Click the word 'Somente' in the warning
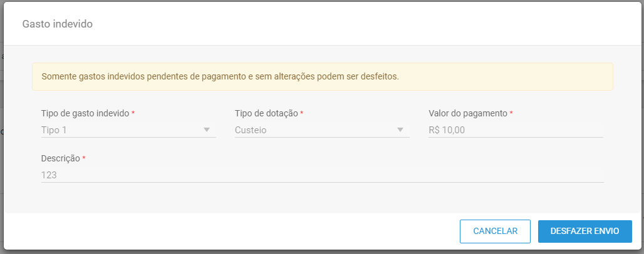Viewport: 644px width, 254px height. pos(56,77)
